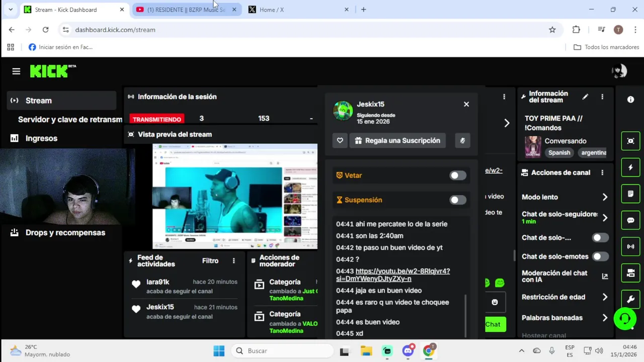Viewport: 644px width, 362px height.
Task: Click the stream preview widget icon in the right sidebar
Action: [630, 141]
